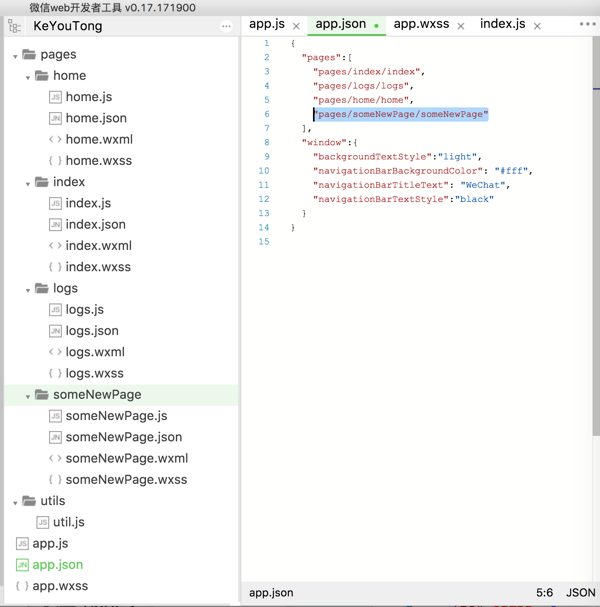
Task: Click the editor vertical scrollbar
Action: (x=595, y=300)
